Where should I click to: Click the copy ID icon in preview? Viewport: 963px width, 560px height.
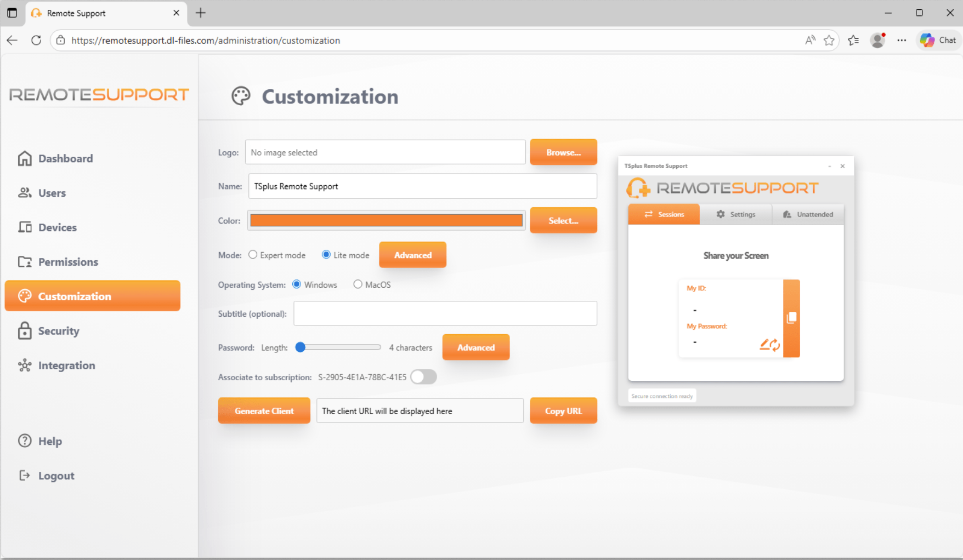click(x=791, y=318)
